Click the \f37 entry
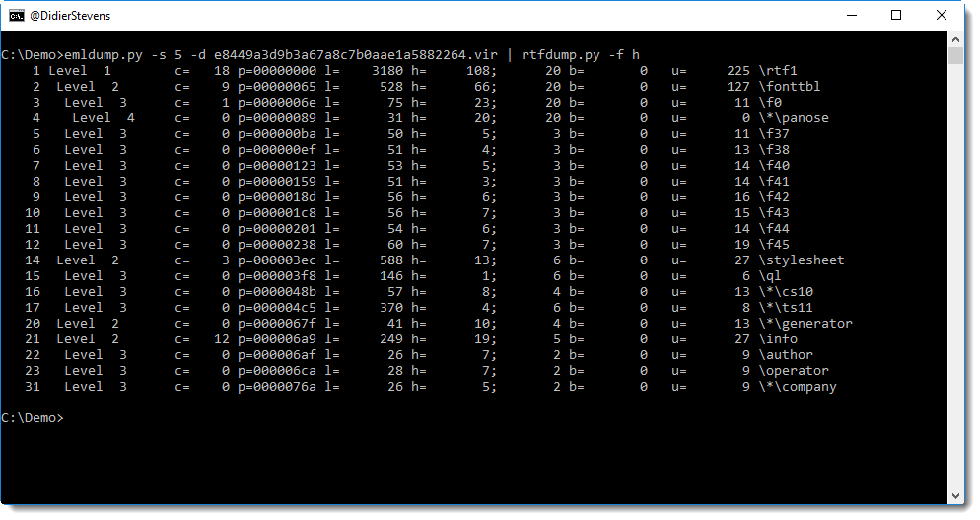 [x=774, y=134]
